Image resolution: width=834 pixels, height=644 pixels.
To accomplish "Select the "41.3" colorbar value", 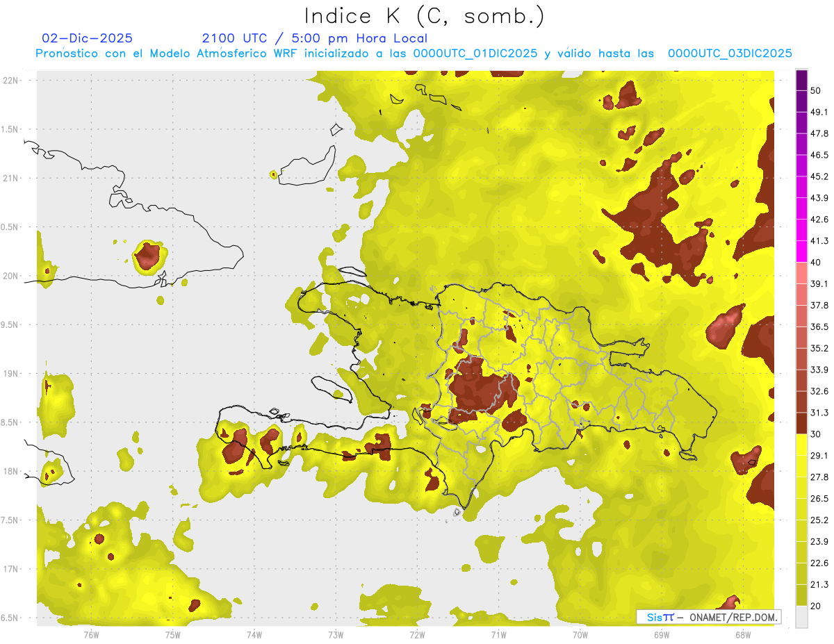I will click(x=819, y=241).
